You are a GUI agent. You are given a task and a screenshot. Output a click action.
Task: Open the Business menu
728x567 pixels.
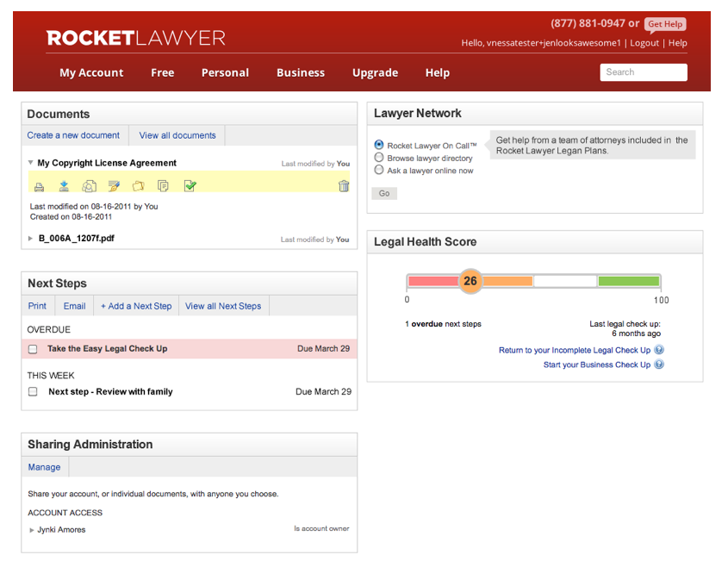click(301, 73)
